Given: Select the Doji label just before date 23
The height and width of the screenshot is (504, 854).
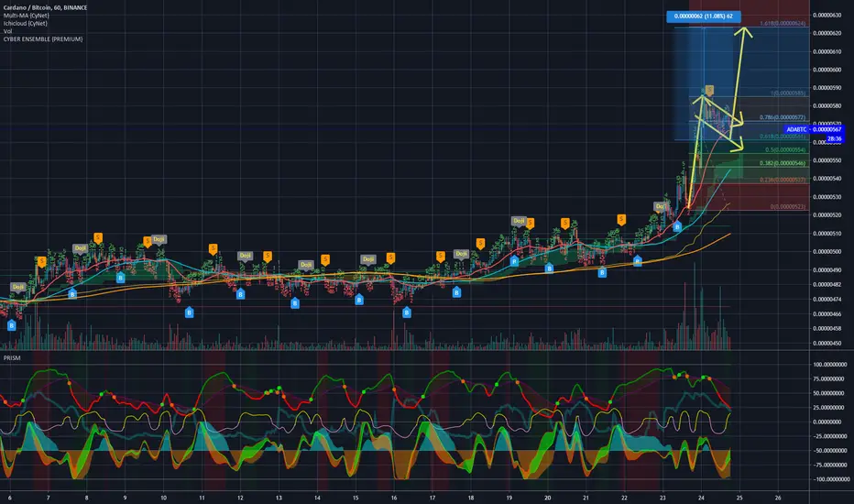Looking at the screenshot, I should tap(660, 206).
